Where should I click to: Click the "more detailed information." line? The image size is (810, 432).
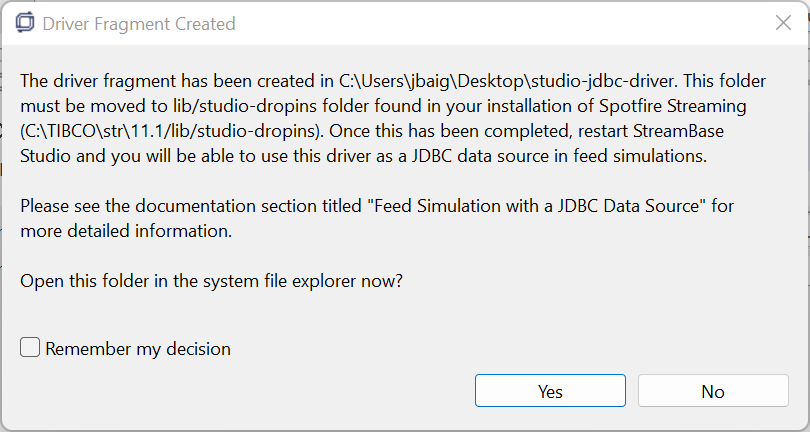tap(126, 232)
